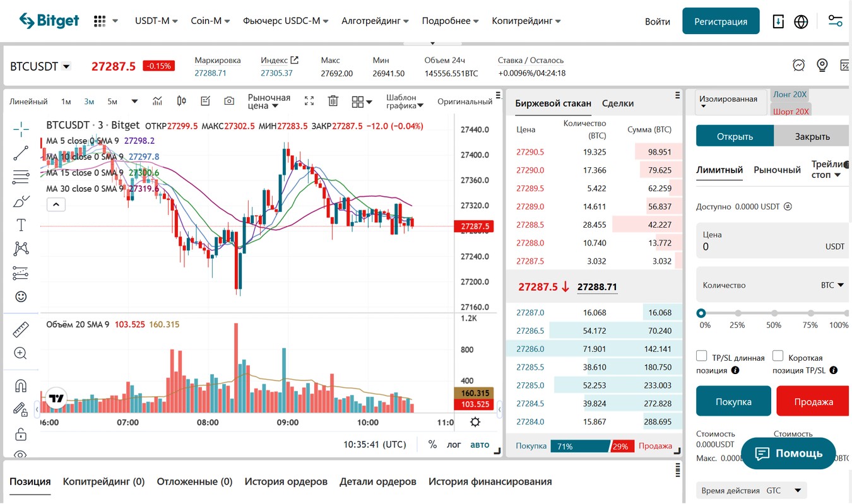
Task: Open the chart template dropdown
Action: [x=404, y=101]
